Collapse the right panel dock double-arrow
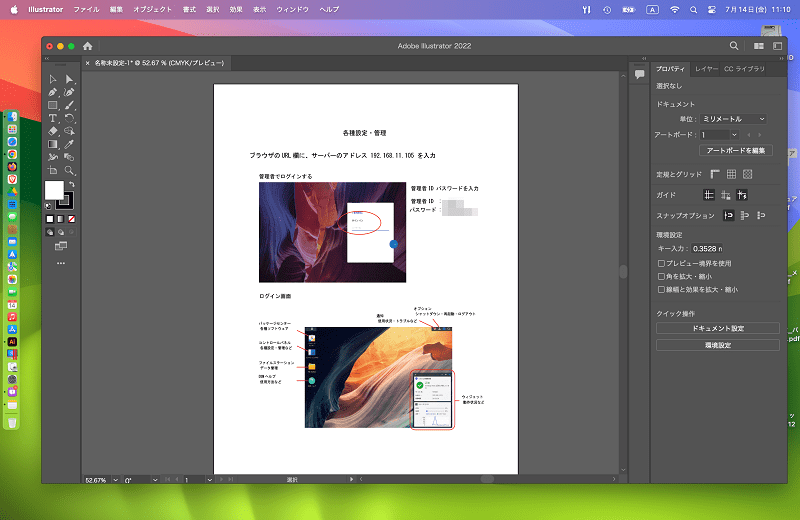Image resolution: width=800 pixels, height=520 pixels. pyautogui.click(x=781, y=59)
